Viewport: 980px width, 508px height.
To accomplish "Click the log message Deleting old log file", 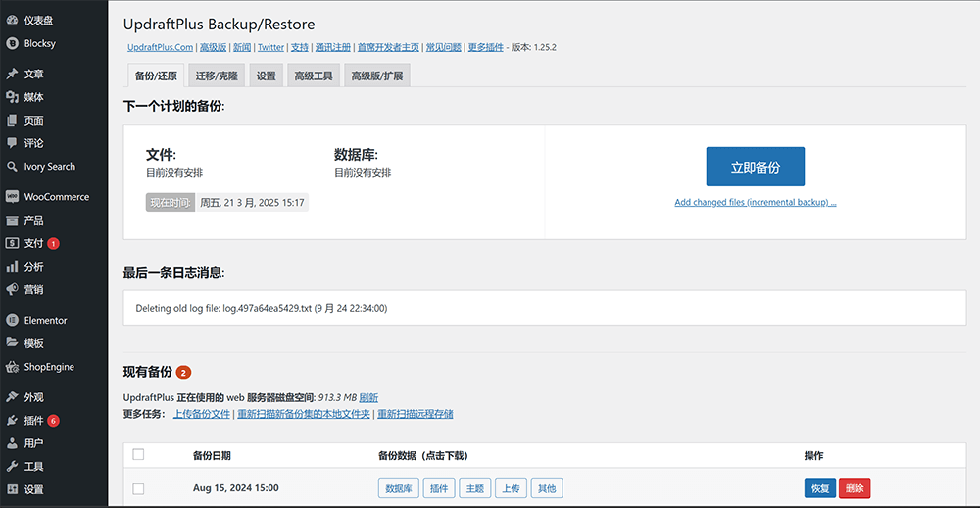I will tap(262, 308).
